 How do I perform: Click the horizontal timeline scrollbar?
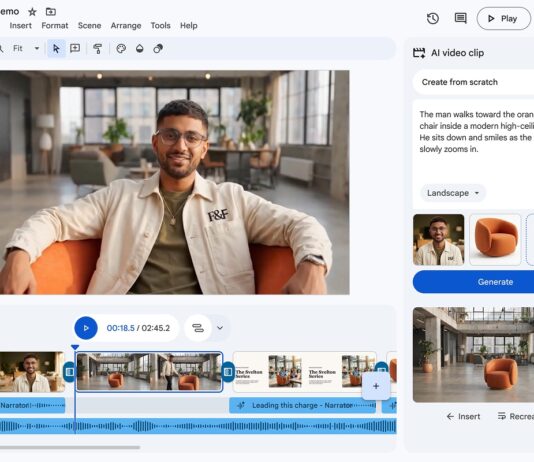click(x=70, y=447)
